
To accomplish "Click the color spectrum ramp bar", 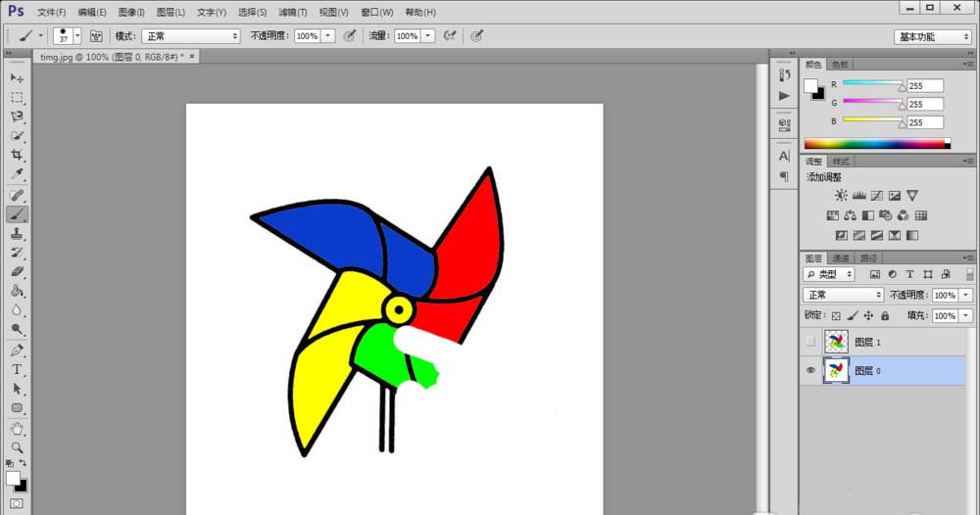I will coord(875,144).
